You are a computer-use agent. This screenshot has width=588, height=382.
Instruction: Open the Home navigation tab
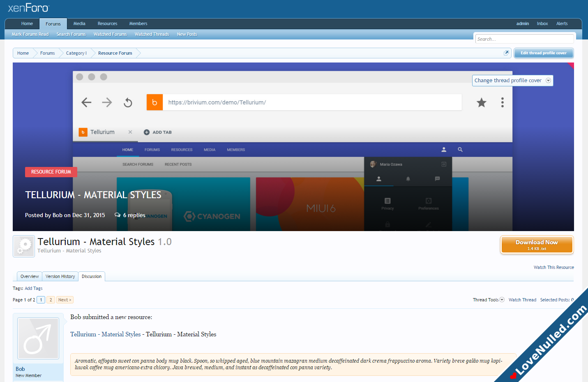click(x=27, y=23)
